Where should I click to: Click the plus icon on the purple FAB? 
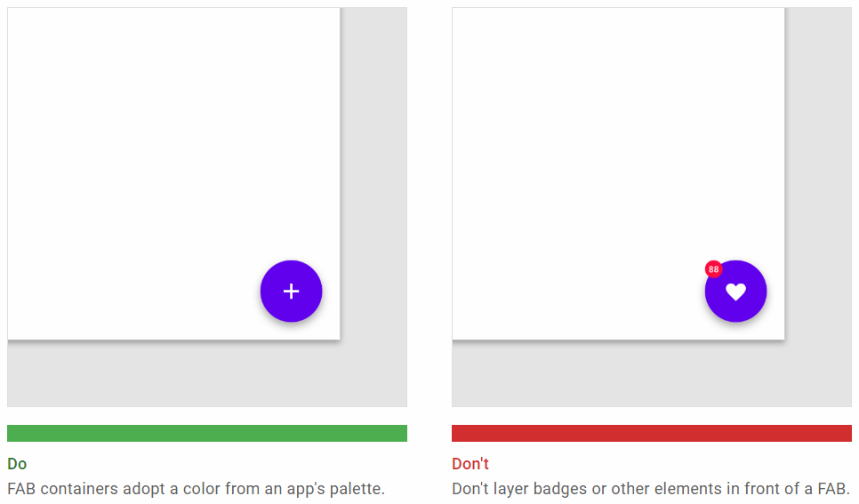coord(291,292)
